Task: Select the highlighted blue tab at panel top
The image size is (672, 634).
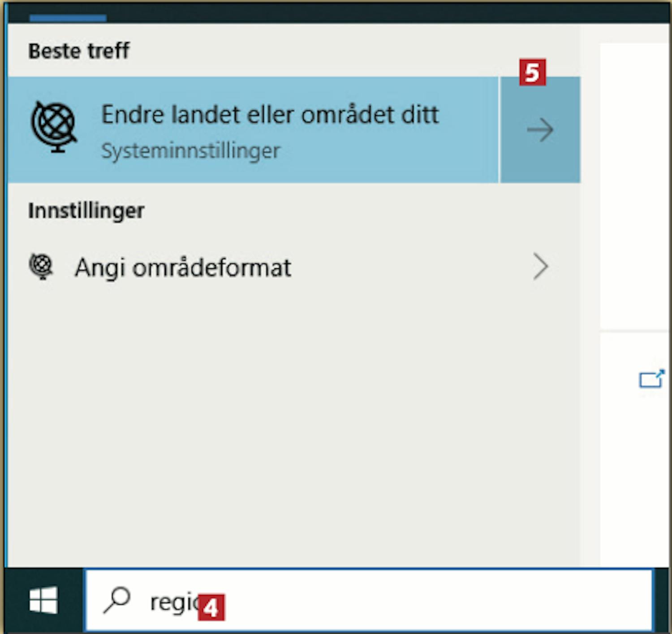Action: click(68, 18)
